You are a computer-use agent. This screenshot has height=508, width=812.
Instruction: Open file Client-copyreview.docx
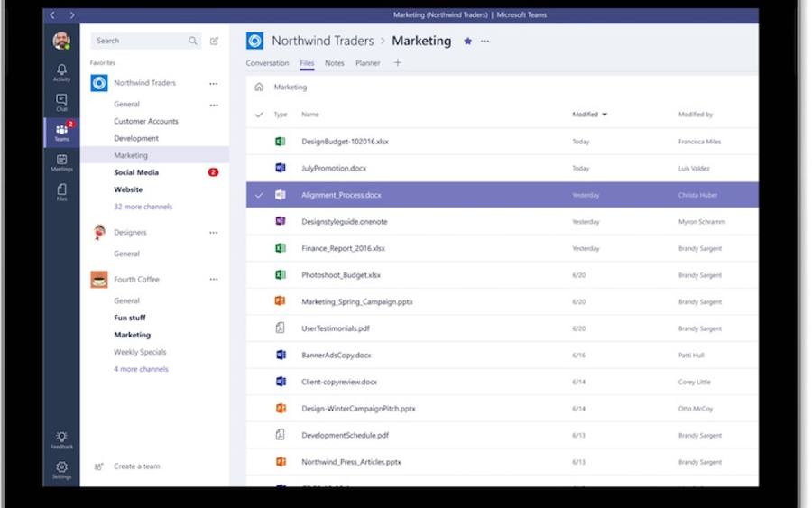pos(339,382)
